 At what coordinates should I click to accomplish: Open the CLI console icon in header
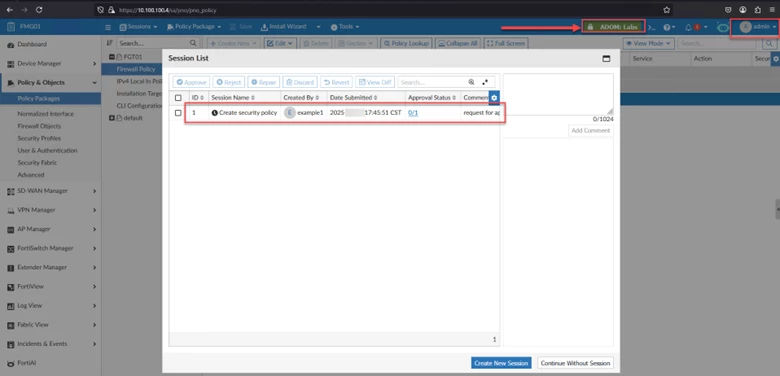(652, 27)
